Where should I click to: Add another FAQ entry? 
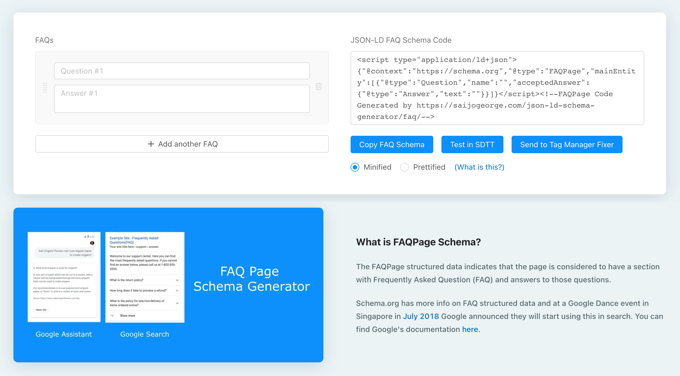pyautogui.click(x=182, y=144)
